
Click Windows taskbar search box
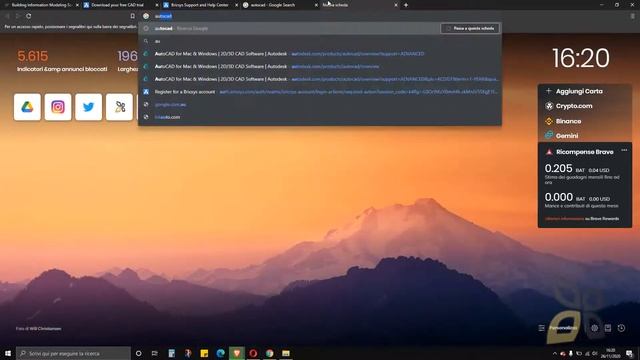pyautogui.click(x=73, y=353)
